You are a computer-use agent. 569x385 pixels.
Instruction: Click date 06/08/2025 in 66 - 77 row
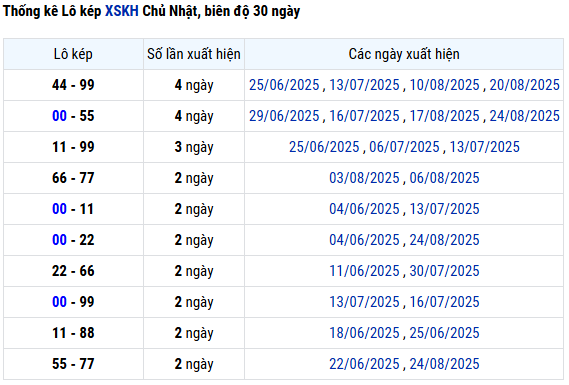tap(445, 178)
